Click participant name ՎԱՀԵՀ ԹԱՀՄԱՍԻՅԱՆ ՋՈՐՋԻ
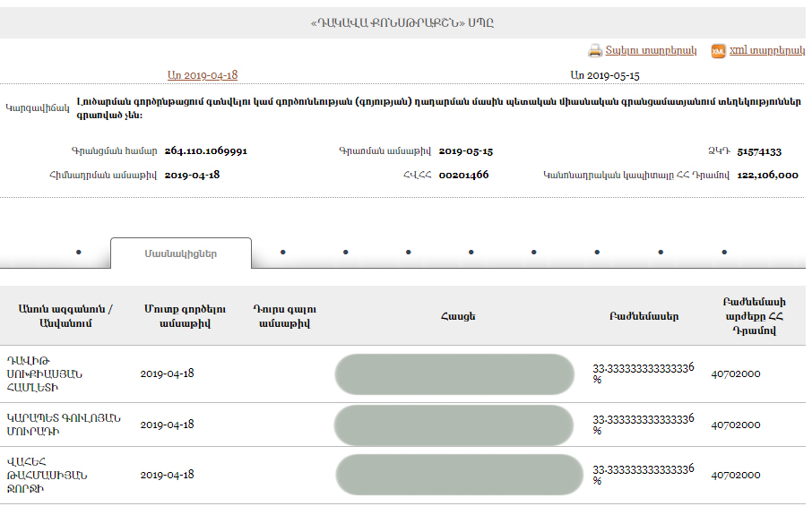The width and height of the screenshot is (812, 515). [x=47, y=475]
